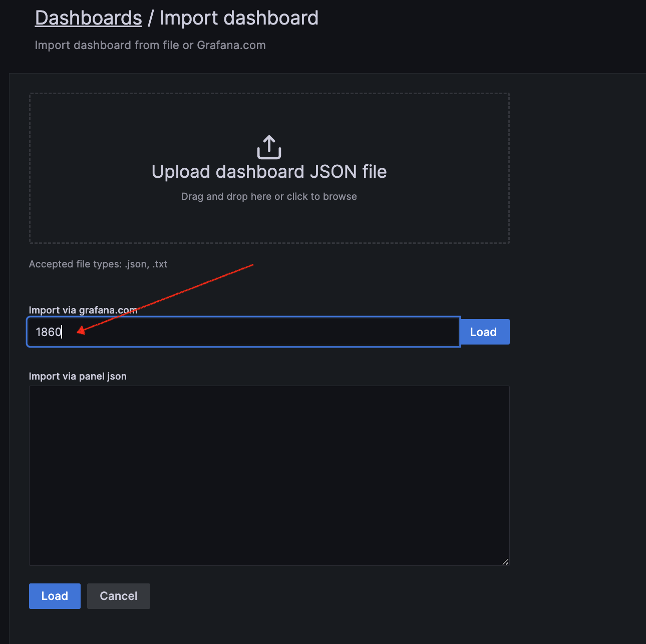The width and height of the screenshot is (646, 644).
Task: Click the 'Import dashboard' page title
Action: click(239, 18)
